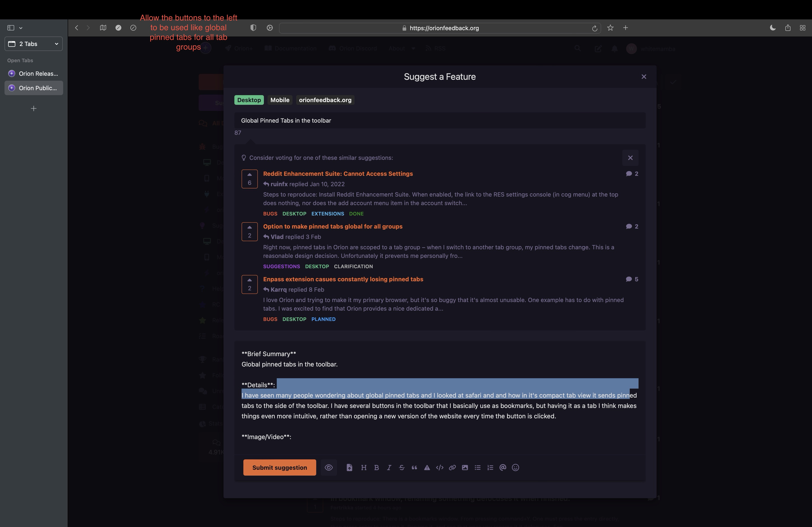
Task: Go back using the back arrow
Action: tap(77, 28)
